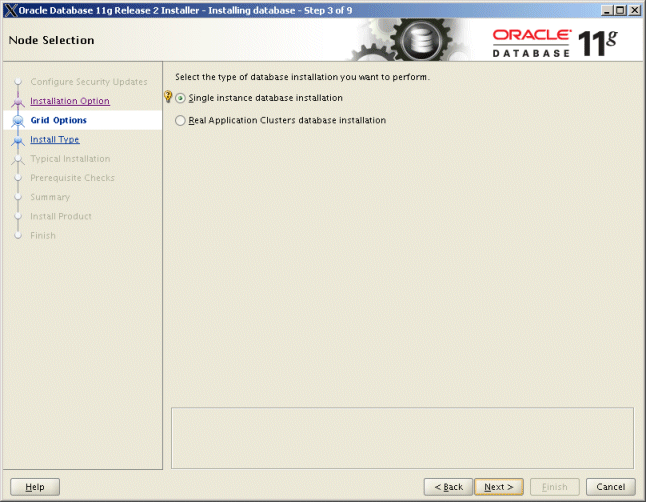This screenshot has height=502, width=646.
Task: Click the Install Product step text
Action: coord(61,216)
